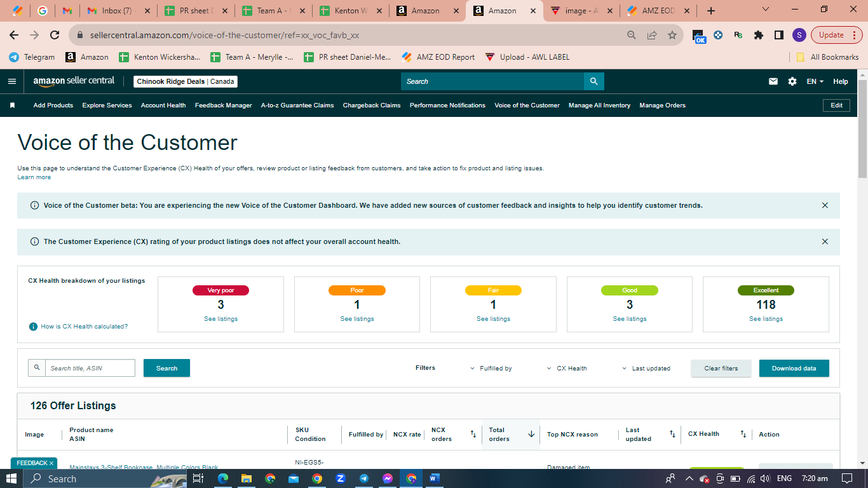This screenshot has height=488, width=868.
Task: Click the Clear filters button
Action: [721, 369]
